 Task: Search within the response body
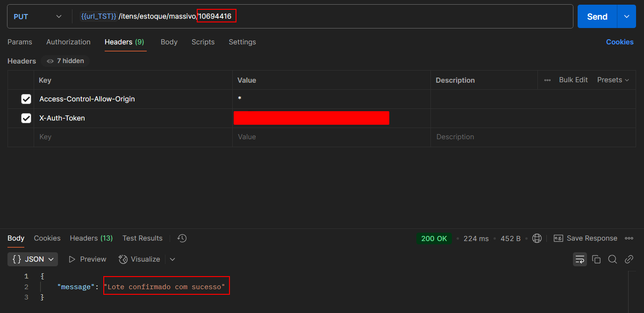[x=612, y=259]
